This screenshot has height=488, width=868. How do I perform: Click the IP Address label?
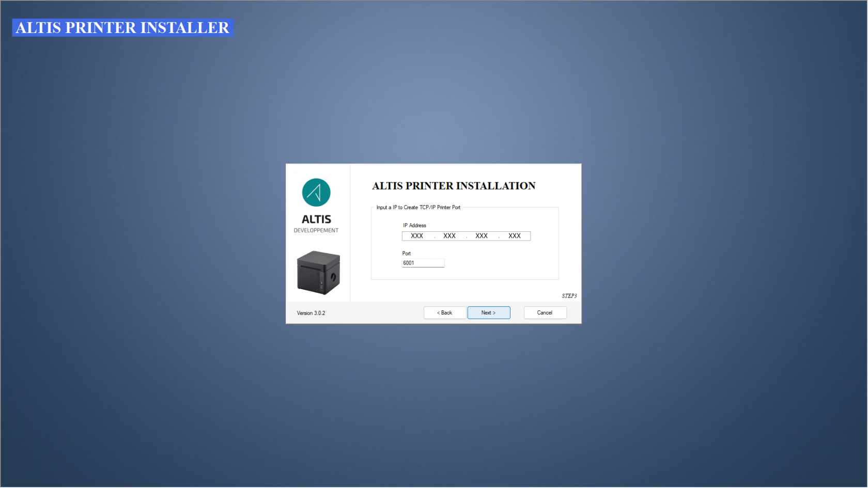[x=414, y=226]
